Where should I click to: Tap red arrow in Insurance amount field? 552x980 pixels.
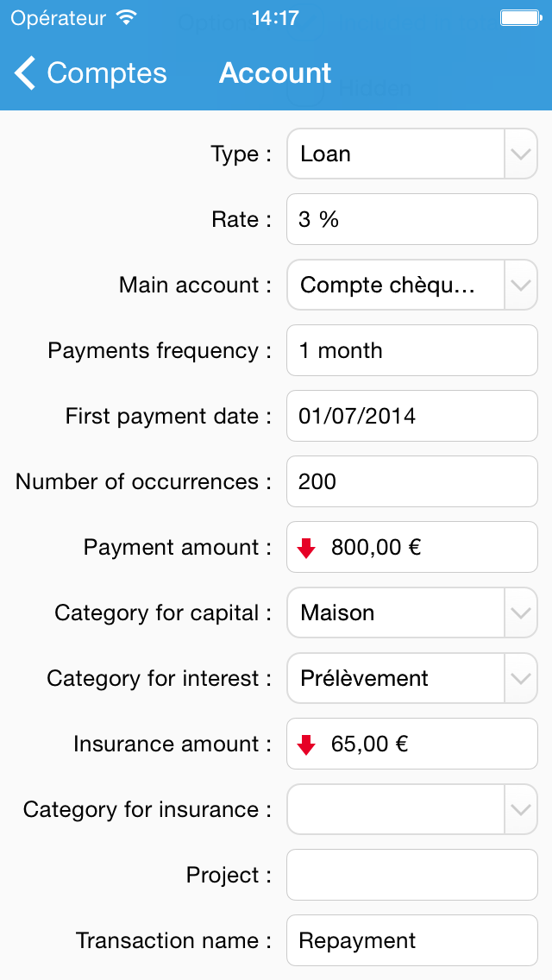[x=306, y=744]
